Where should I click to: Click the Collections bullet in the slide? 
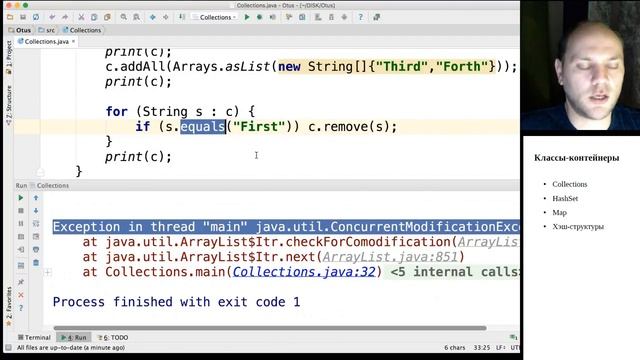coord(570,184)
